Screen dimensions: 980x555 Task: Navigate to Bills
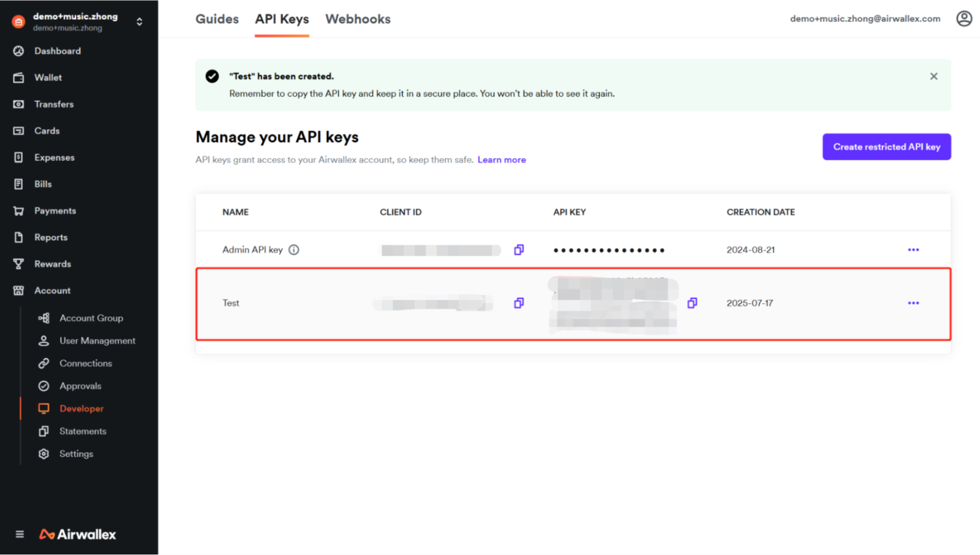click(x=43, y=184)
